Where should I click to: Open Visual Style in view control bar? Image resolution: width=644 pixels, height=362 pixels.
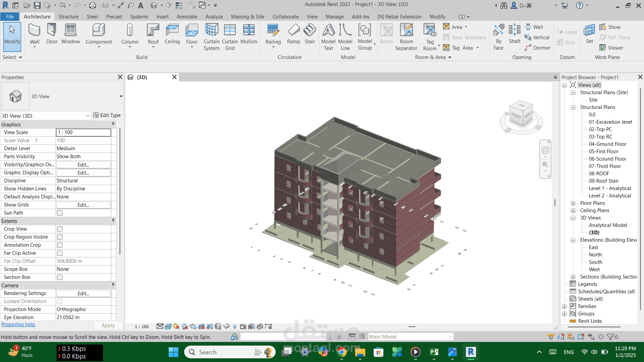pyautogui.click(x=168, y=326)
